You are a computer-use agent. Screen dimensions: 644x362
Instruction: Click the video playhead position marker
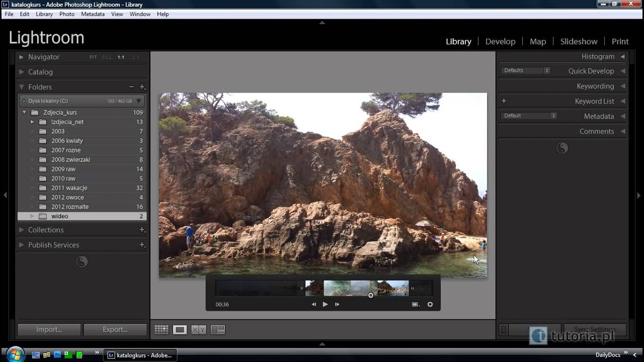[371, 295]
